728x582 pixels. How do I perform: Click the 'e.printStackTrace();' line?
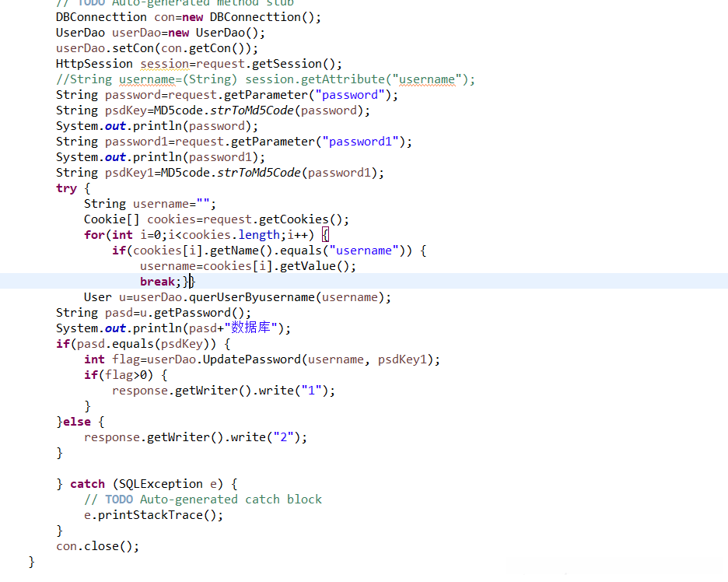153,515
